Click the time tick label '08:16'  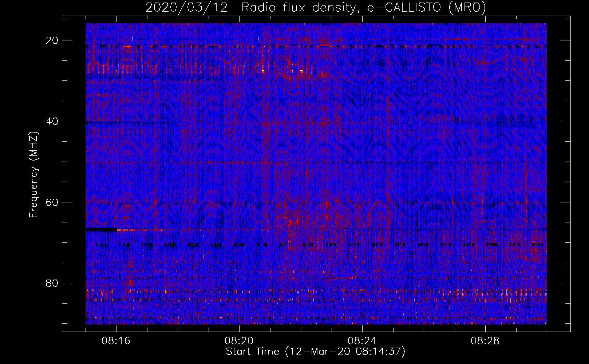116,341
